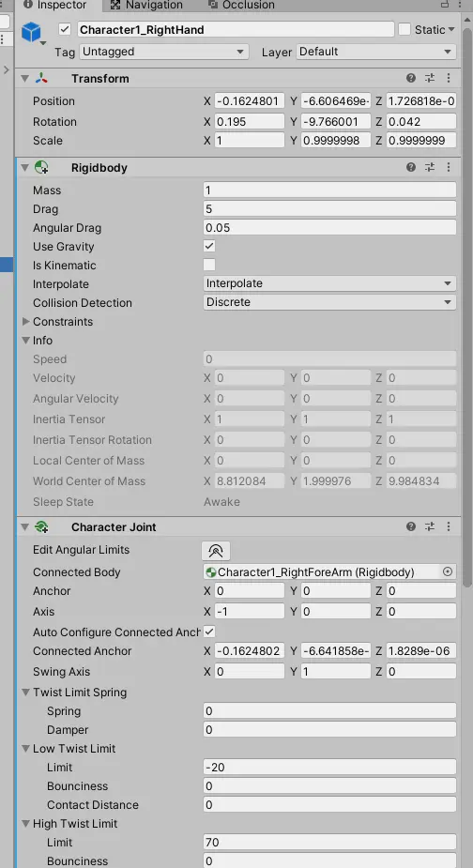Toggle Edit Angular Limits button
The image size is (473, 868).
216,550
